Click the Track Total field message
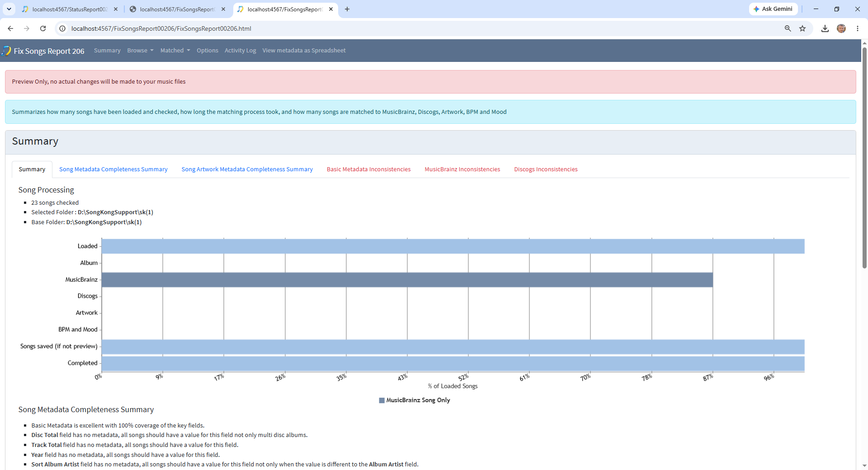 pos(135,445)
